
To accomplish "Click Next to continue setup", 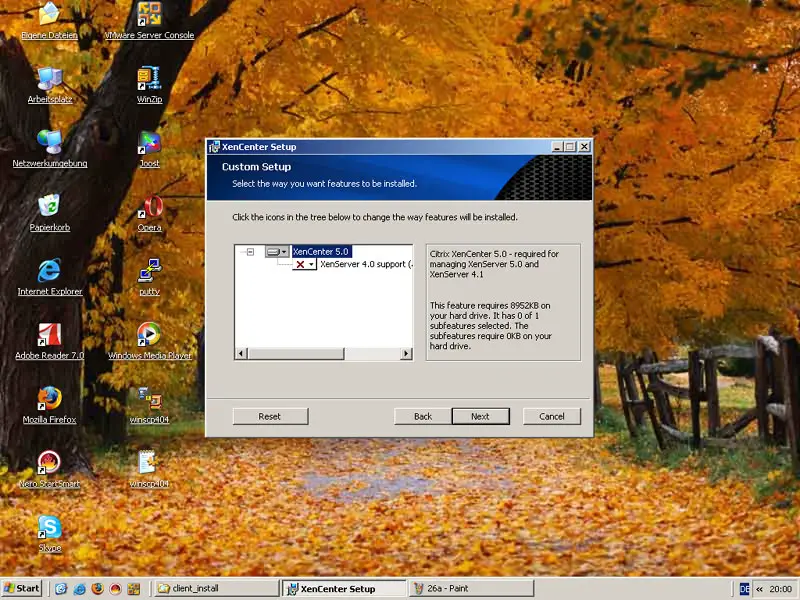I will [x=481, y=416].
